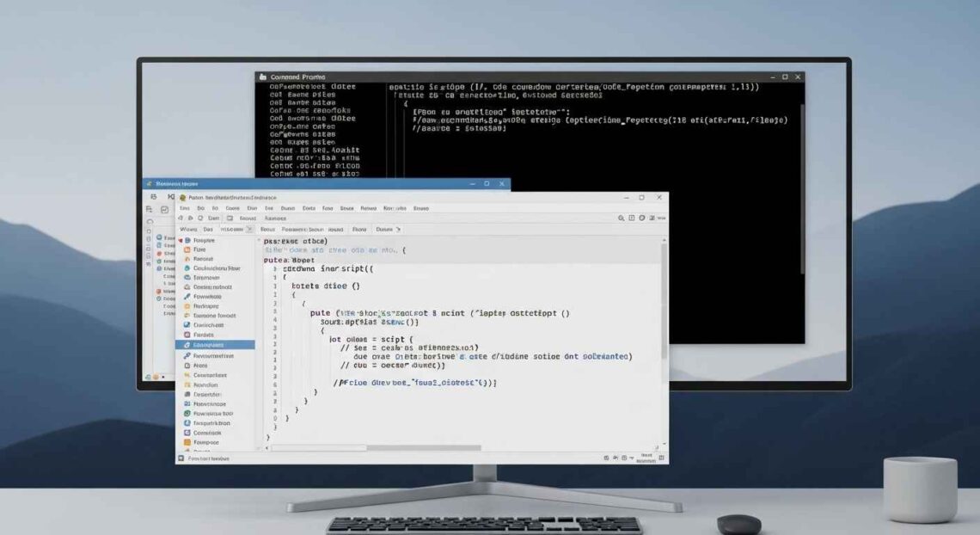This screenshot has width=980, height=535.
Task: Click the orange folder icon in sidebar list
Action: click(x=187, y=249)
